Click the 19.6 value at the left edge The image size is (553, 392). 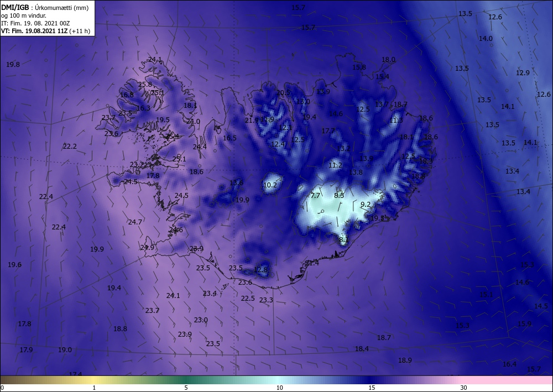click(x=14, y=264)
